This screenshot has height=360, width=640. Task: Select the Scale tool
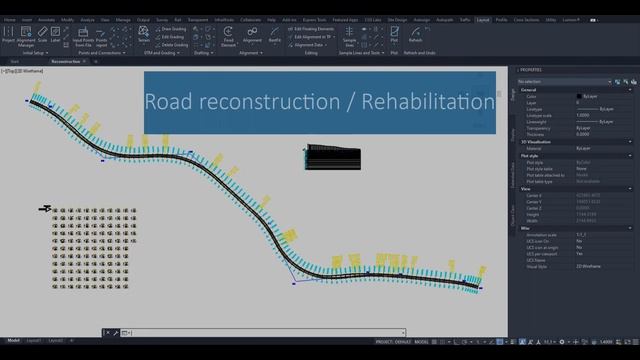pos(42,34)
